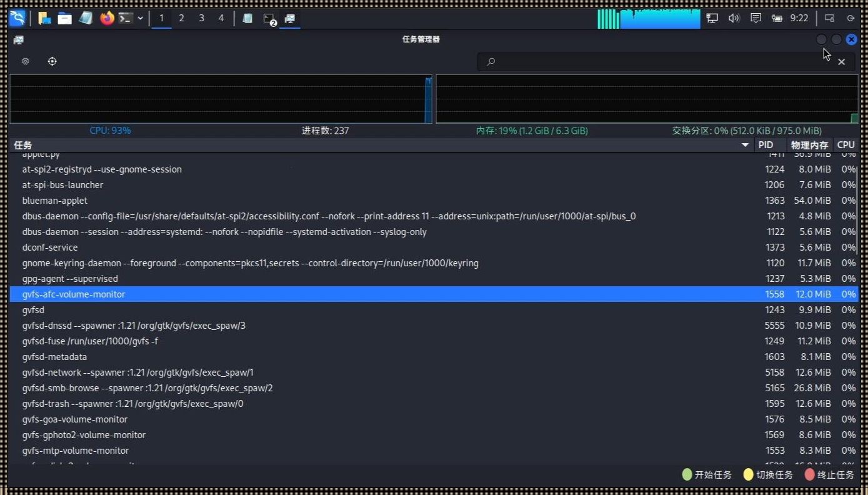
Task: Click the CPU history graph
Action: [x=221, y=99]
